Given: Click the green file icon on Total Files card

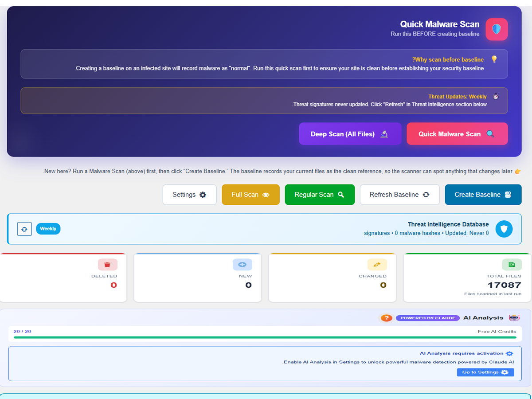Looking at the screenshot, I should click(512, 265).
